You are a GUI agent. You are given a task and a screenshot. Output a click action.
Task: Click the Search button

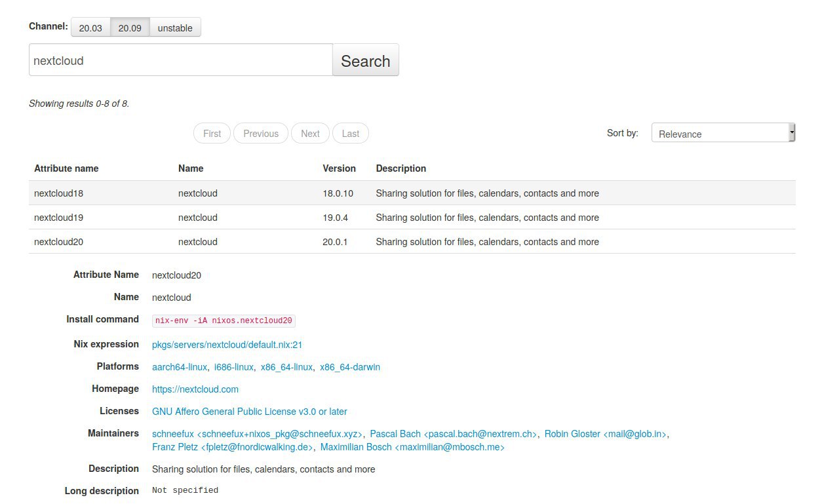click(366, 60)
